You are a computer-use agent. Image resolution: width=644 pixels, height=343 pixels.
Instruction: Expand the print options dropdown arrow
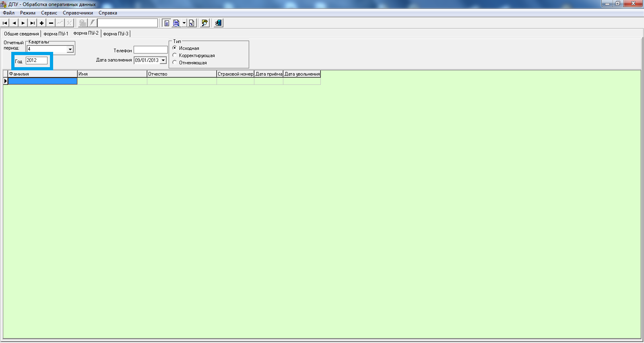(x=184, y=23)
